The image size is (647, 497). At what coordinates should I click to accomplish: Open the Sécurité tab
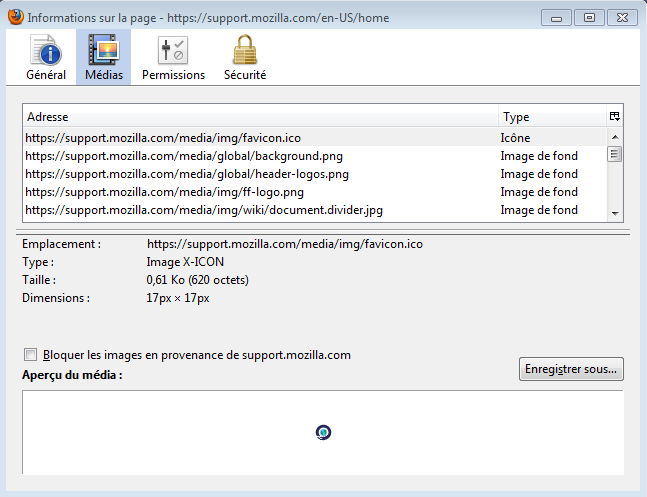(245, 58)
